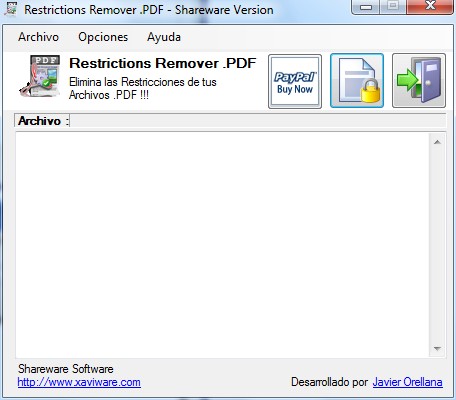
Task: Click the locked PDF document icon
Action: pos(357,81)
